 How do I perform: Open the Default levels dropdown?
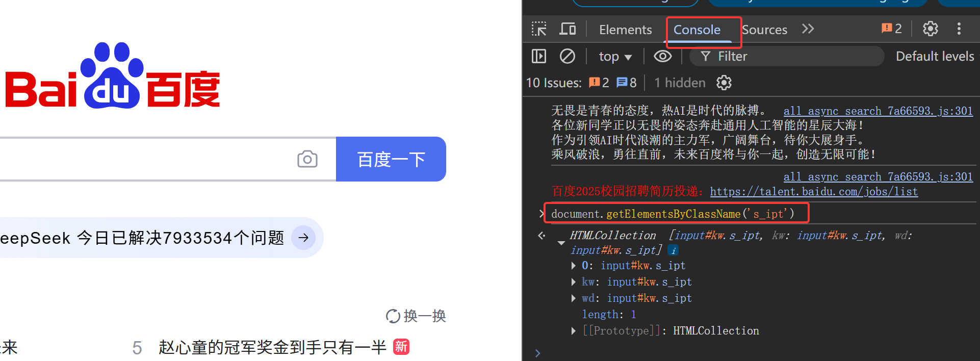(936, 56)
